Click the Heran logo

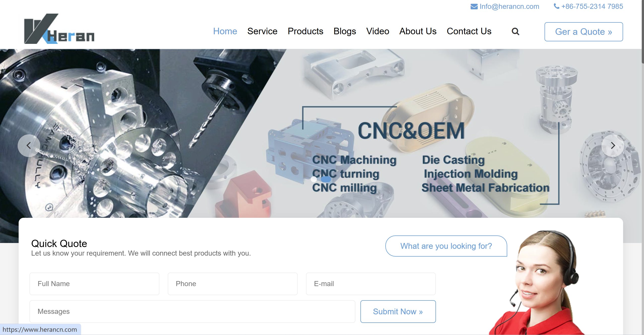(59, 29)
